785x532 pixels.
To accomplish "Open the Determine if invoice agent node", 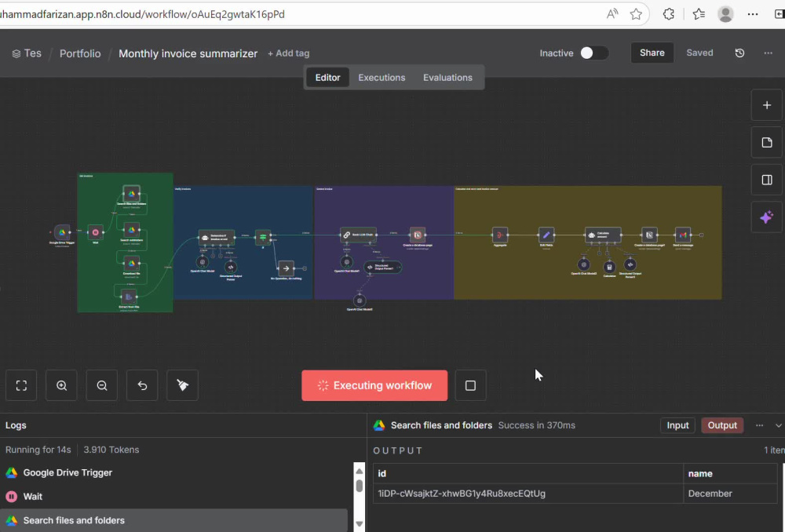I will click(217, 237).
